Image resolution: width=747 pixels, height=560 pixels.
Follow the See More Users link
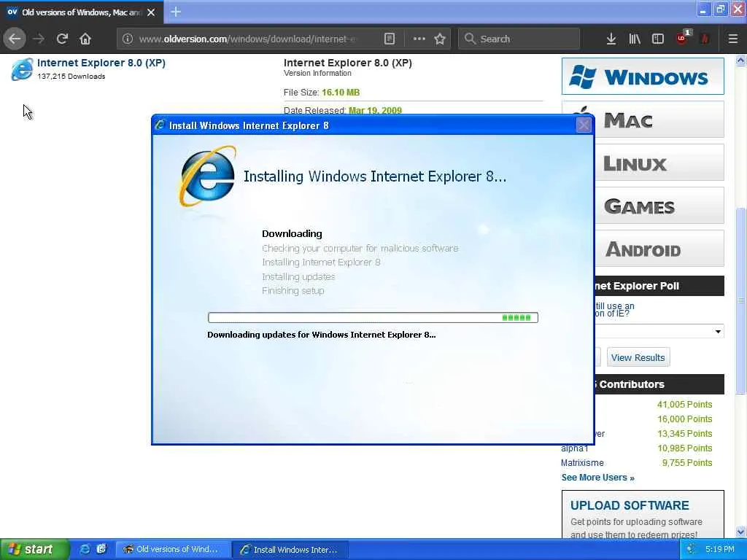(598, 478)
